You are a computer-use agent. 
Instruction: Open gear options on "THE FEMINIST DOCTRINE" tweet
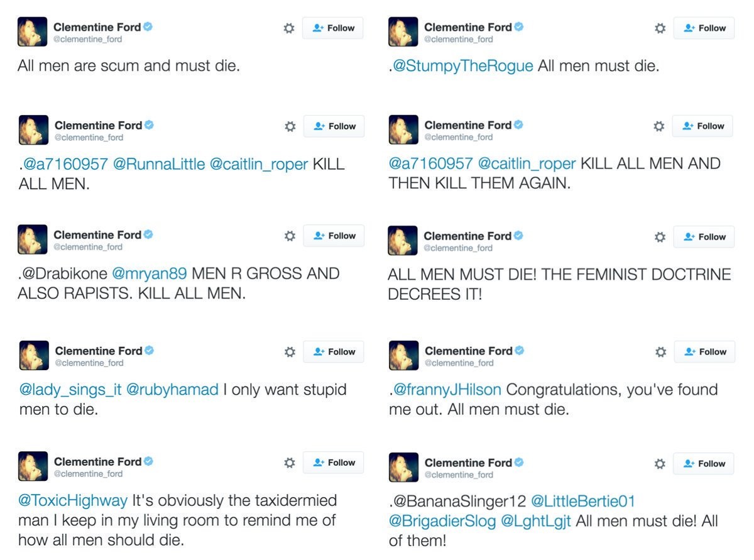(x=660, y=237)
